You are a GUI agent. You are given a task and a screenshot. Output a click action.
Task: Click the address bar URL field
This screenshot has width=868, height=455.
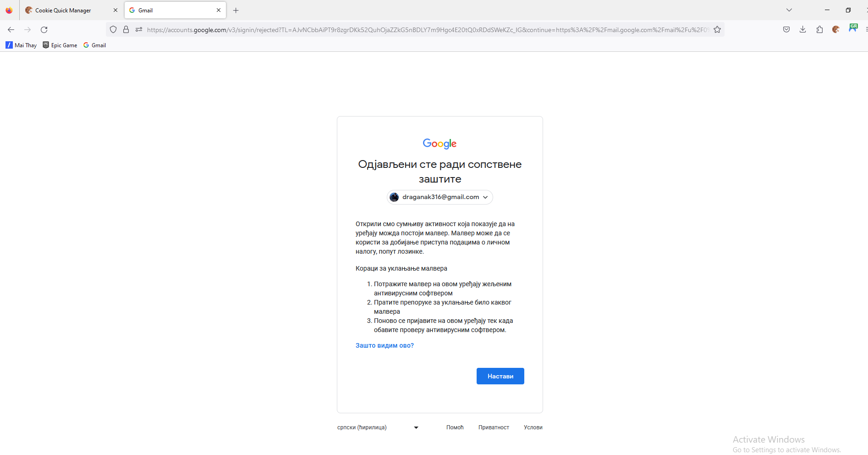pyautogui.click(x=428, y=30)
